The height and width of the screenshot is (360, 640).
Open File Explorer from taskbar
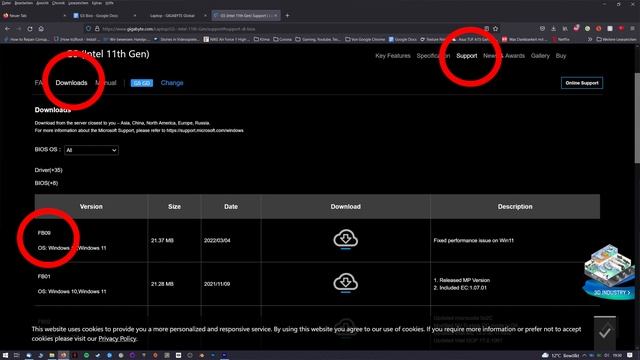(x=52, y=356)
